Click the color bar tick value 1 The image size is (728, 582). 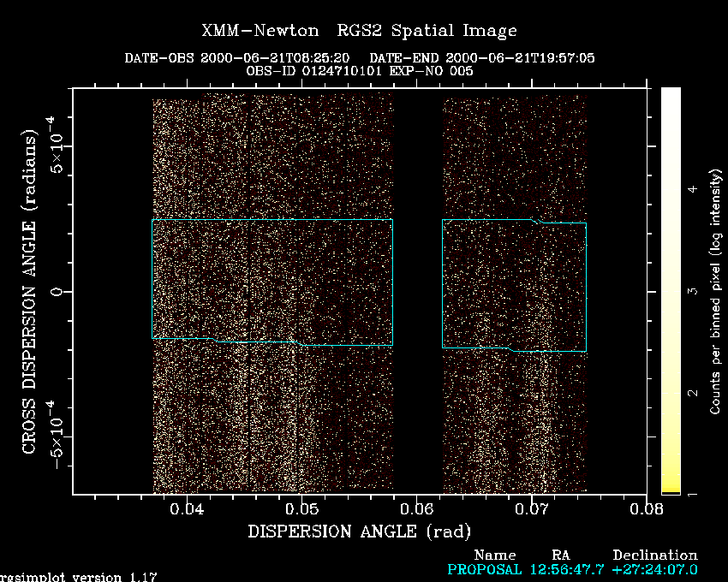[x=693, y=495]
